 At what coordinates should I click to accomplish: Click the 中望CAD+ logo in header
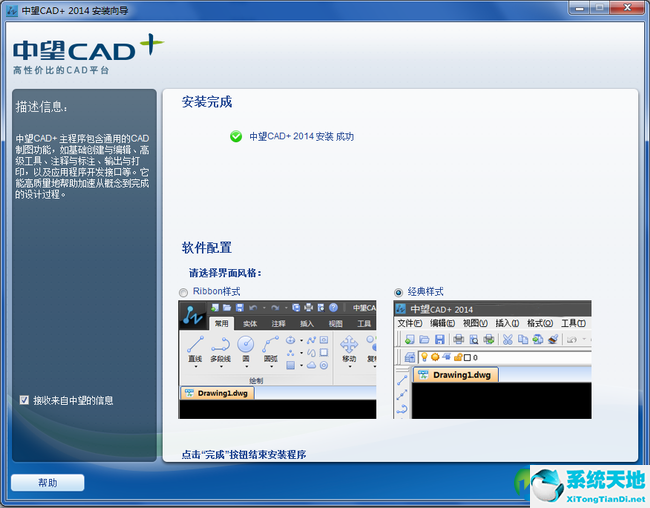pos(88,54)
